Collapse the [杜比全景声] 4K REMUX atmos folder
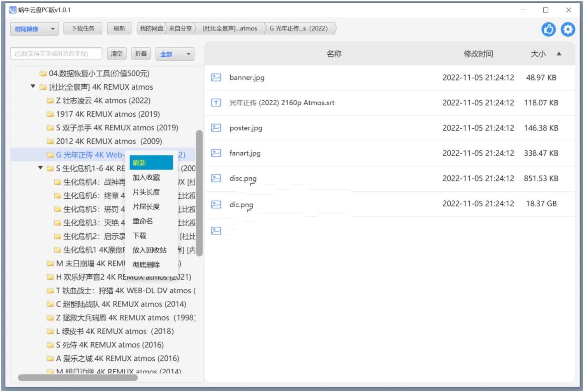 pyautogui.click(x=33, y=86)
